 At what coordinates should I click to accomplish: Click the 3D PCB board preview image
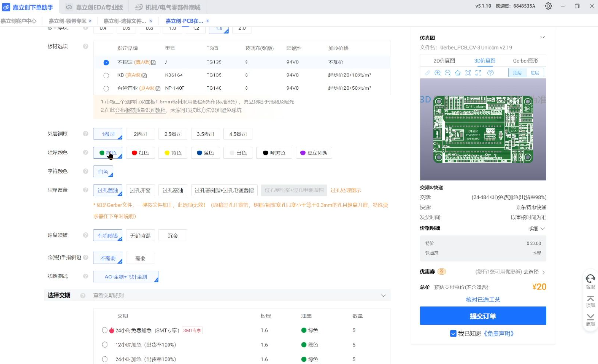483,129
